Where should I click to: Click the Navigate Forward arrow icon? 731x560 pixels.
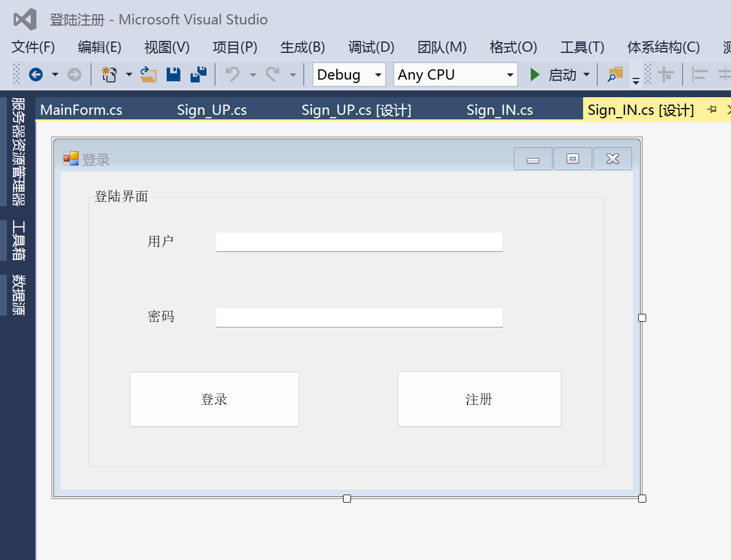(x=75, y=74)
